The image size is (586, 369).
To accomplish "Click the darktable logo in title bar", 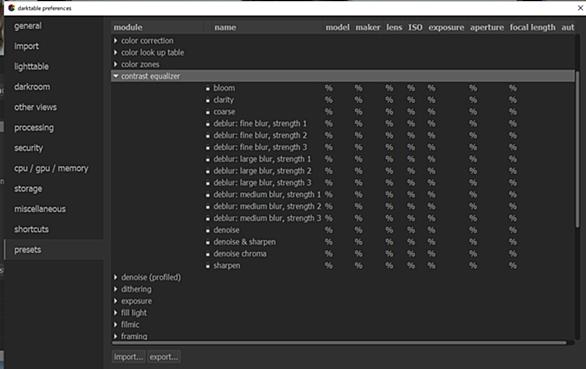I will [12, 8].
